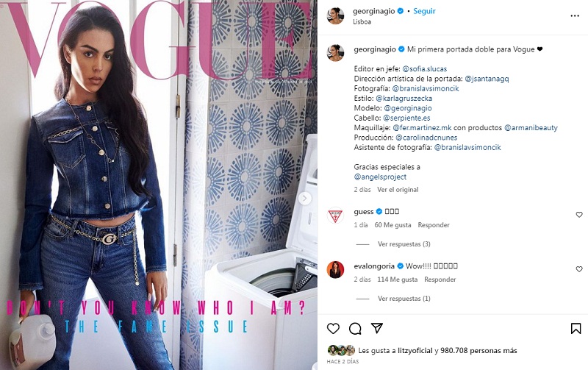This screenshot has height=370, width=588.
Task: Expand Ver respuestas (1) under evalongoria
Action: [404, 299]
